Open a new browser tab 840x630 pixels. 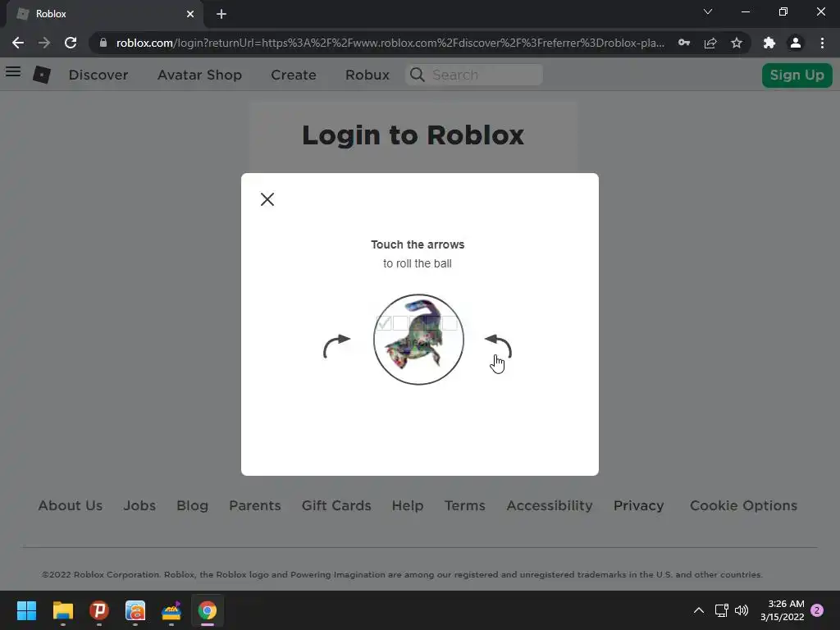click(221, 14)
